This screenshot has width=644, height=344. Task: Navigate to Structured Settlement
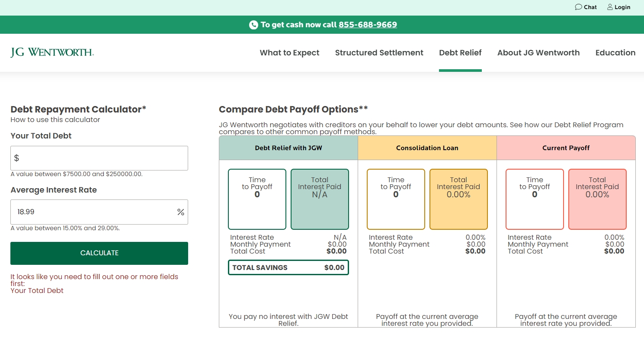[x=379, y=52]
